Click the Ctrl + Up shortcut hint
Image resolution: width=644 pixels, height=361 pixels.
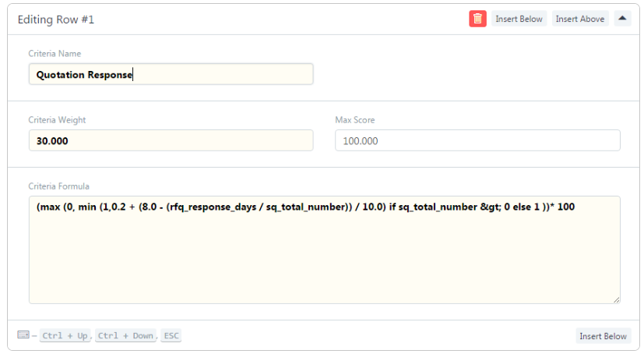(x=65, y=336)
